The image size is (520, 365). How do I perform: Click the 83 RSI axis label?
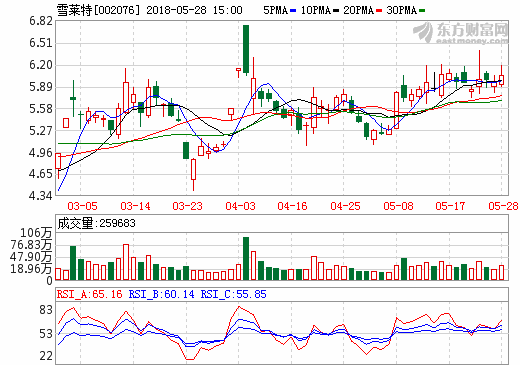point(46,310)
